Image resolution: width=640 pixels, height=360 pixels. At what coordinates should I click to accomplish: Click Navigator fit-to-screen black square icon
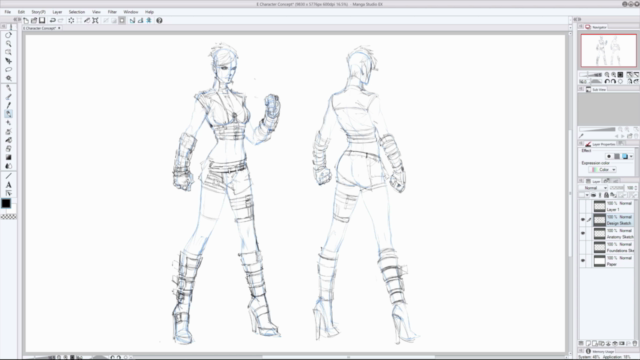coord(620,75)
